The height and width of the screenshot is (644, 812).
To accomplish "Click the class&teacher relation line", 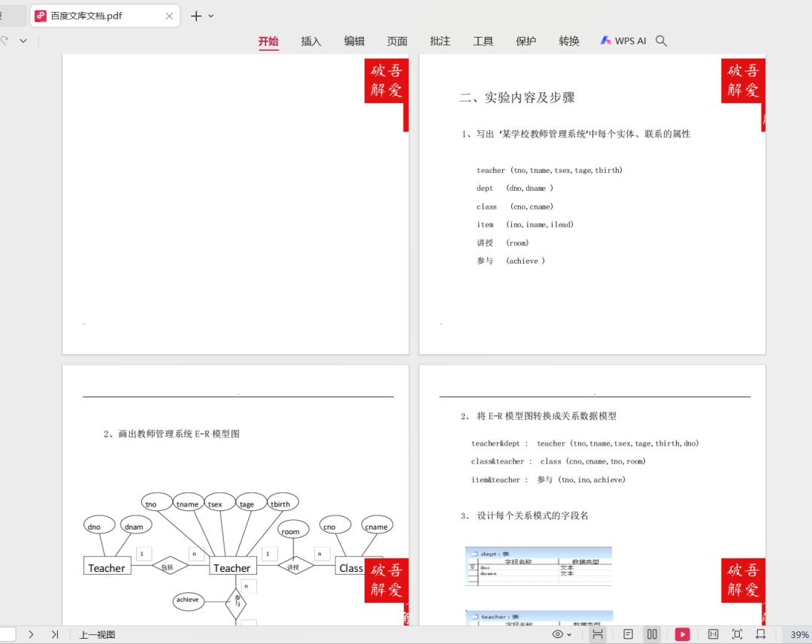I will pyautogui.click(x=558, y=461).
